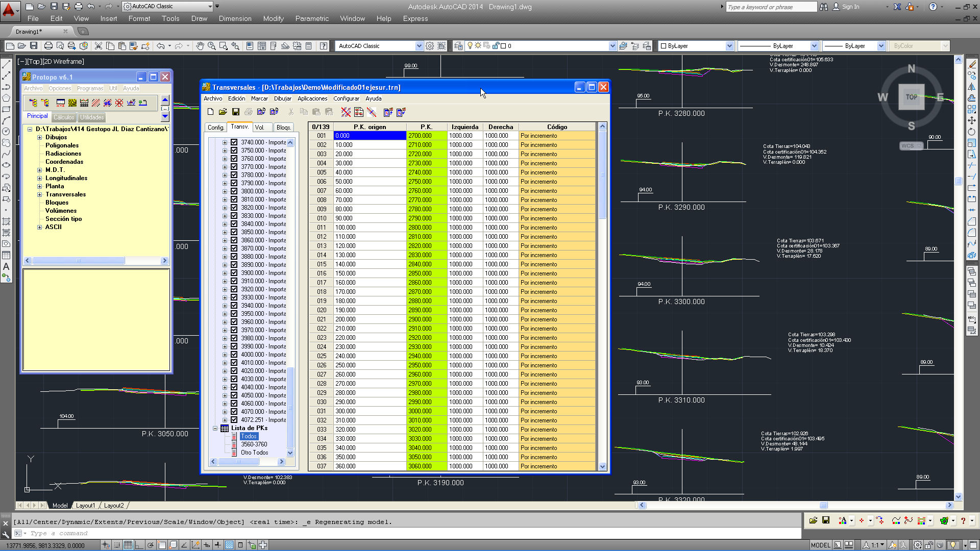Toggle checkbox for 3740.000 profile
980x551 pixels.
pyautogui.click(x=234, y=142)
